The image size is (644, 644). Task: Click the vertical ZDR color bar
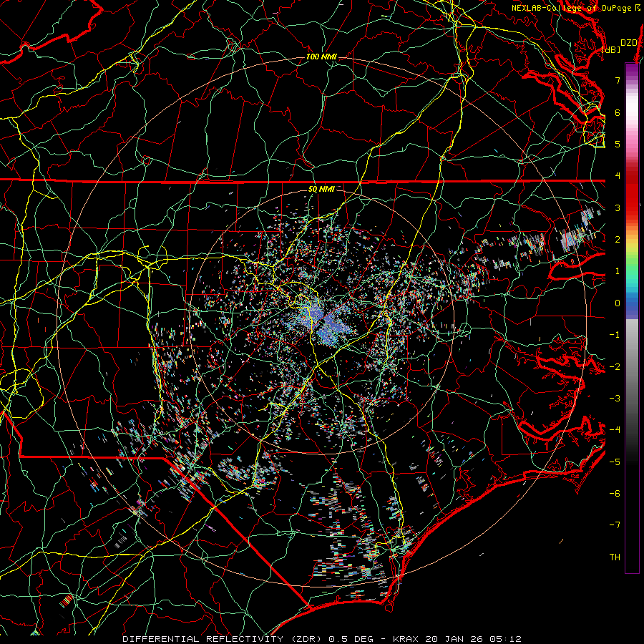(632, 318)
